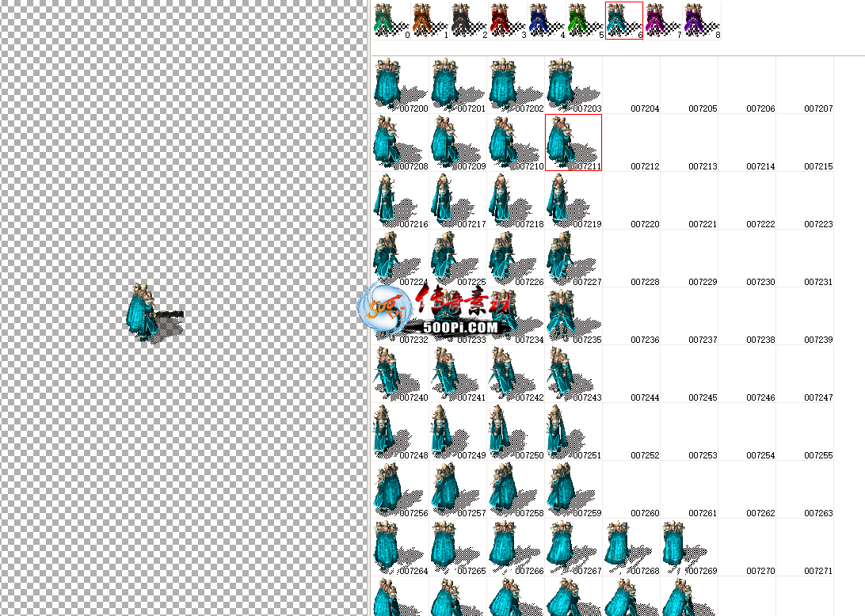Show sprite frame 007250
The width and height of the screenshot is (865, 616).
pyautogui.click(x=516, y=432)
